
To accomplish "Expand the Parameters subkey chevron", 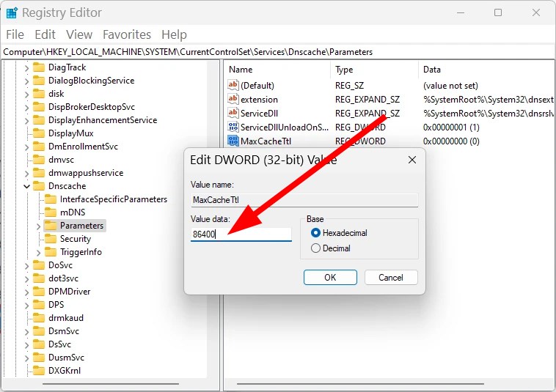I will click(x=38, y=226).
